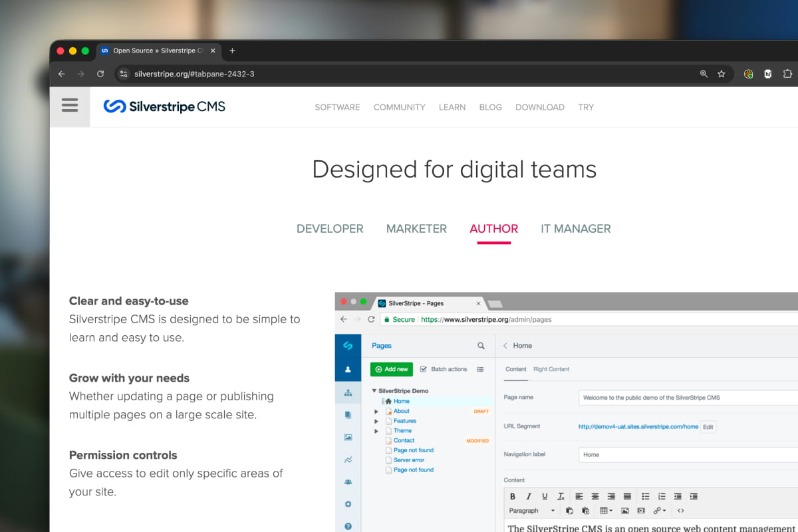The width and height of the screenshot is (798, 532).
Task: Open the source code icon in editor
Action: coord(680,511)
